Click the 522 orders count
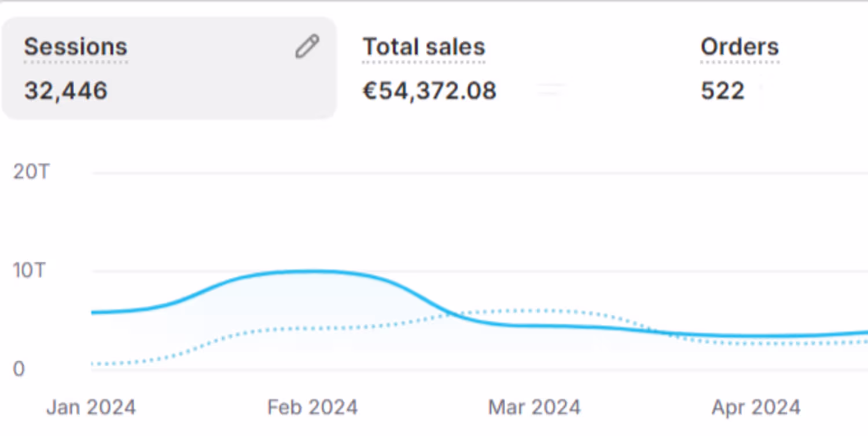The height and width of the screenshot is (436, 868). tap(722, 91)
